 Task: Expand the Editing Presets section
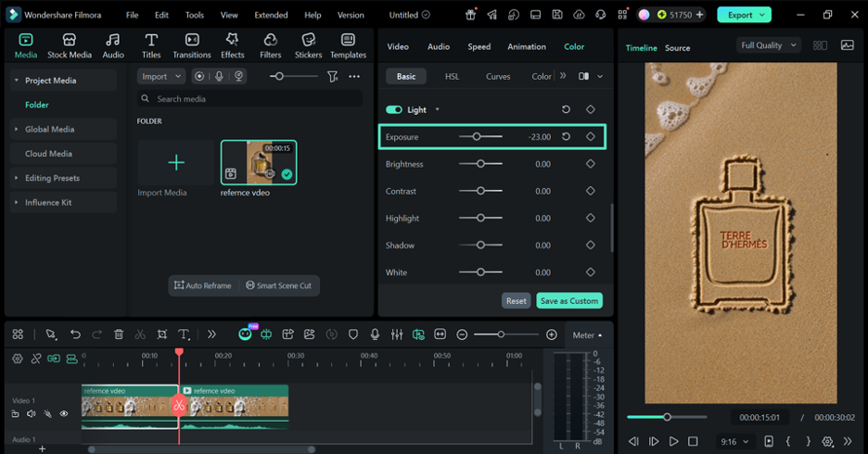(16, 178)
